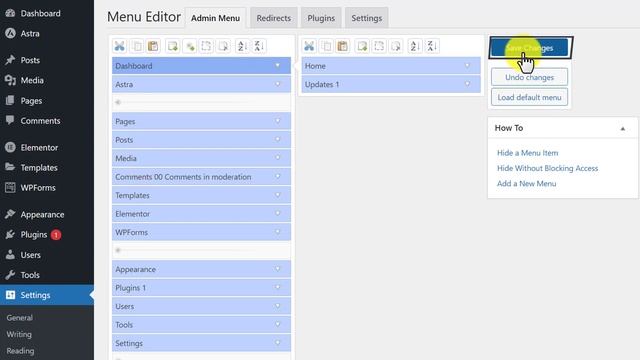Switch to the Redirects tab
The width and height of the screenshot is (640, 360).
click(273, 18)
